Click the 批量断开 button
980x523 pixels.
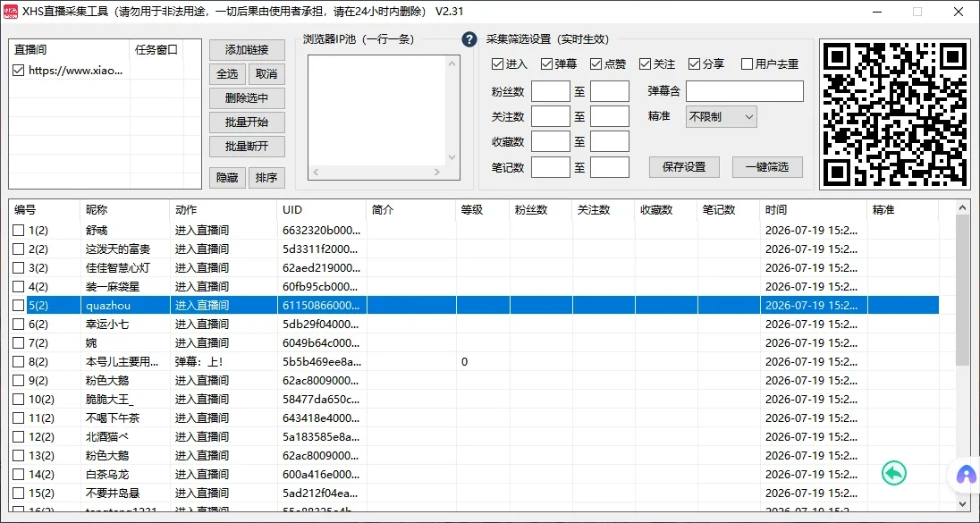(x=247, y=147)
